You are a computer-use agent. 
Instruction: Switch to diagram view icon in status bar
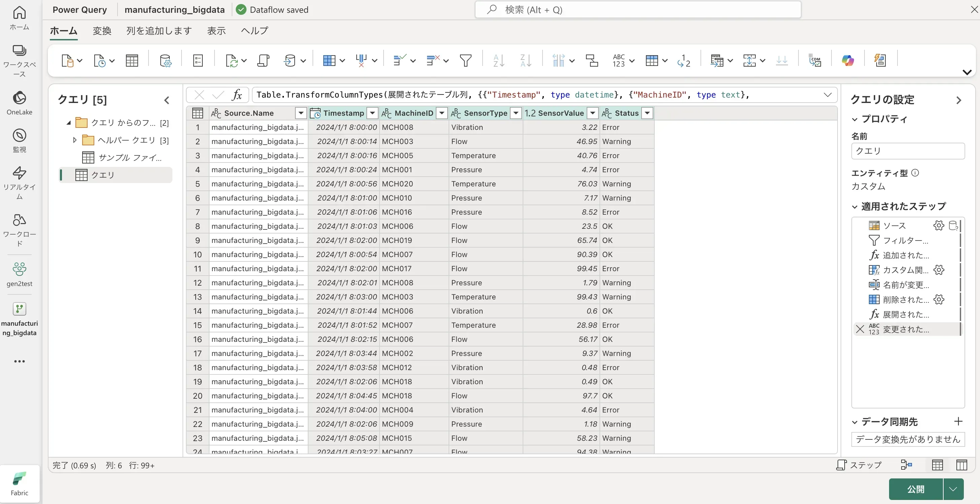(906, 465)
